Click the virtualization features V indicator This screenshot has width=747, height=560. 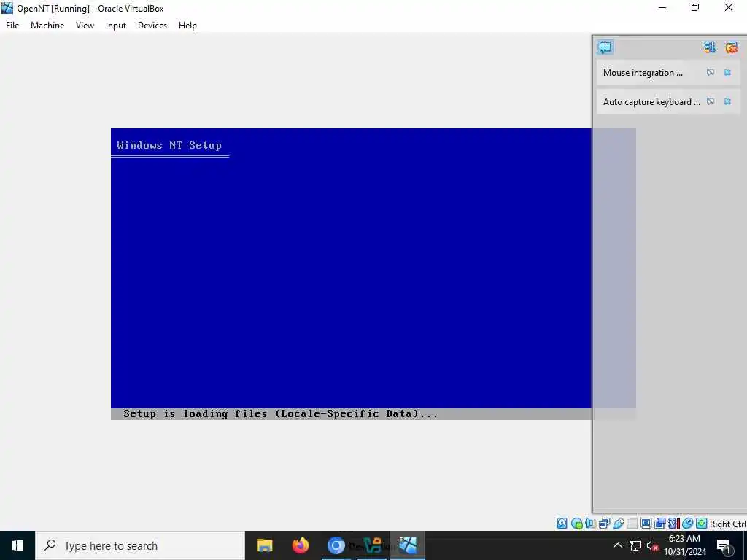pyautogui.click(x=673, y=524)
